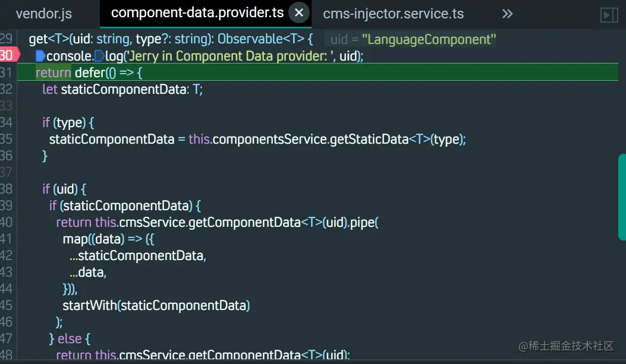Click the highlighted return keyword on line 31
This screenshot has height=364, width=626.
(x=53, y=73)
